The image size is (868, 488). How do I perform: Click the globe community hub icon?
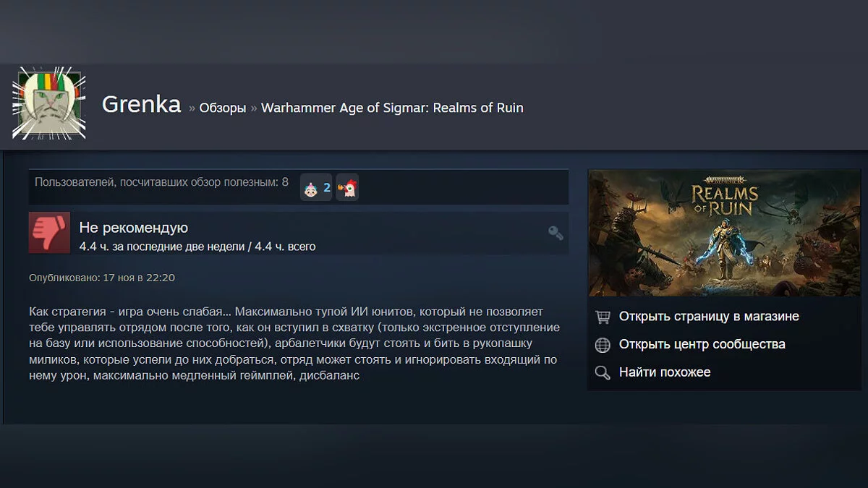[x=603, y=345]
